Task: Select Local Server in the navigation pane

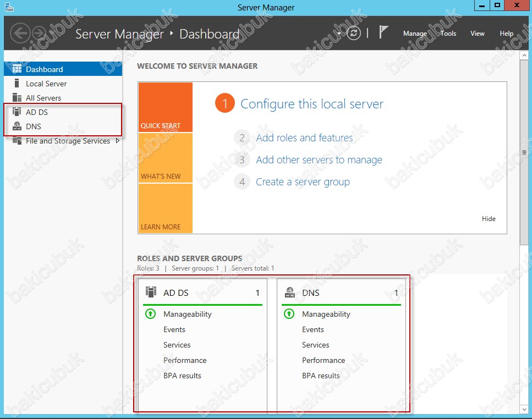Action: pos(63,84)
